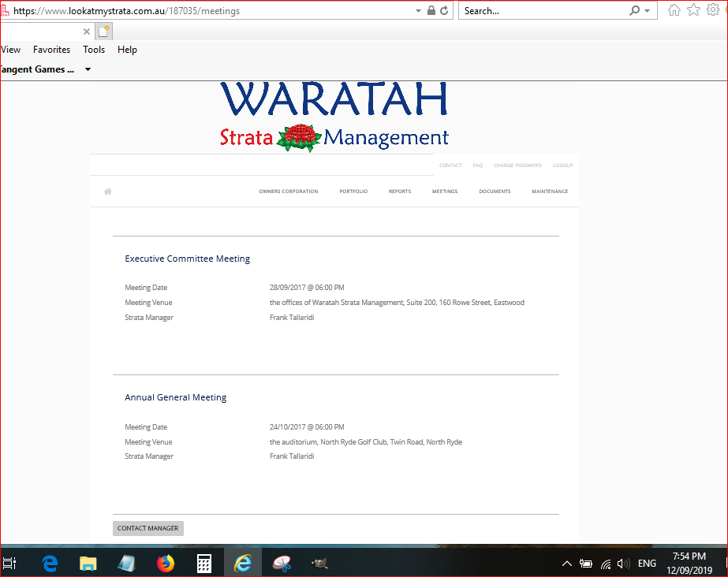The height and width of the screenshot is (577, 728).
Task: Open the notepad-style taskbar app icon
Action: [126, 564]
